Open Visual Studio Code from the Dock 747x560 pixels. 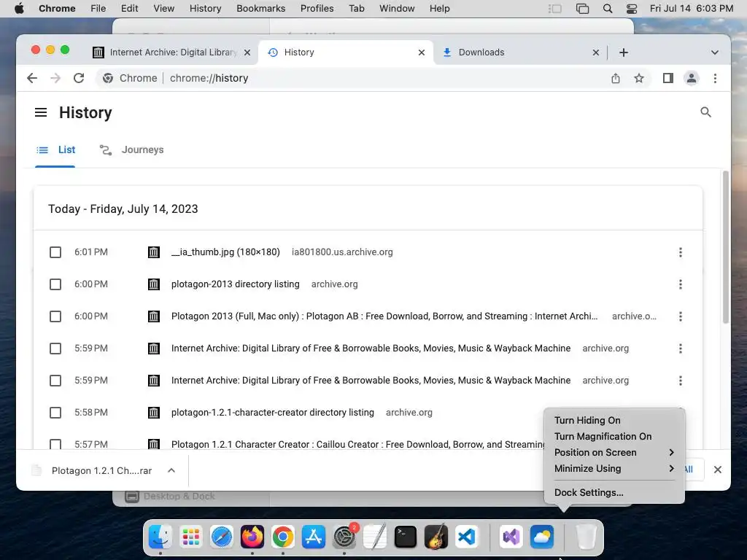pos(466,537)
